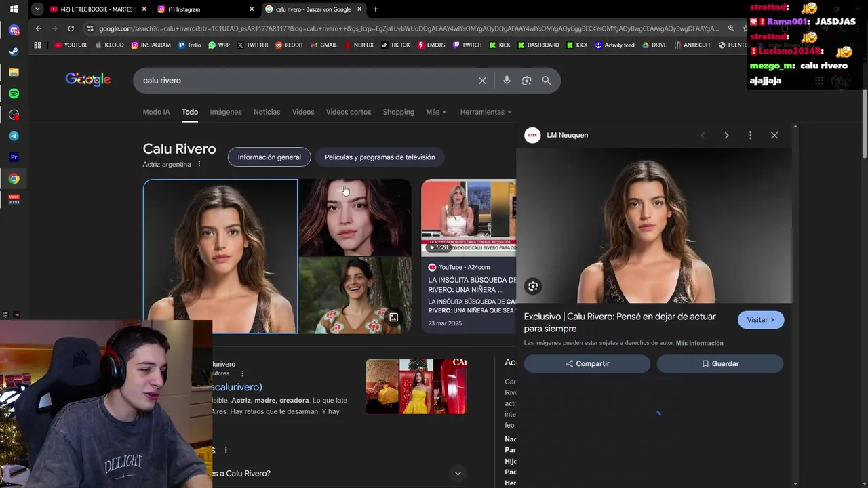
Task: Open the Exclusivo Calu Rivero article title
Action: point(620,323)
